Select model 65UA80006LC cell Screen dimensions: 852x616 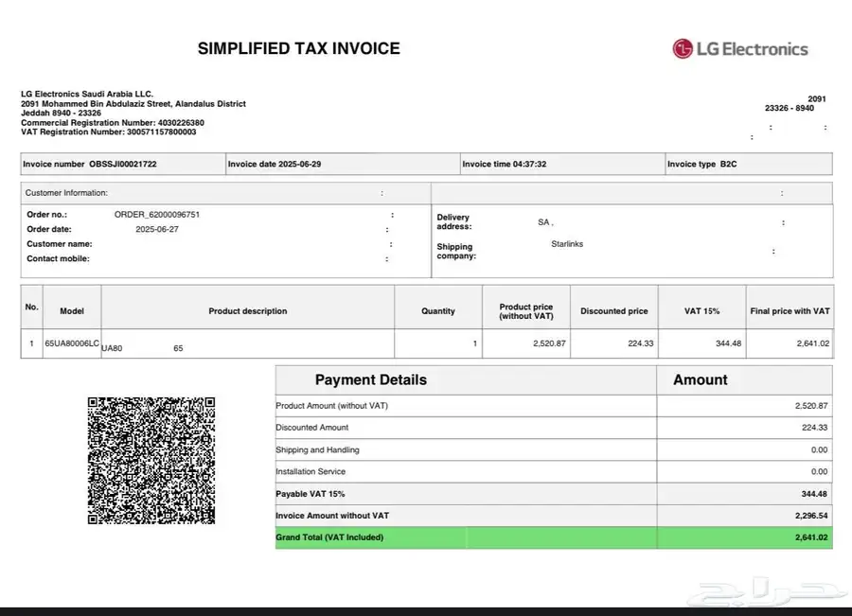(72, 343)
